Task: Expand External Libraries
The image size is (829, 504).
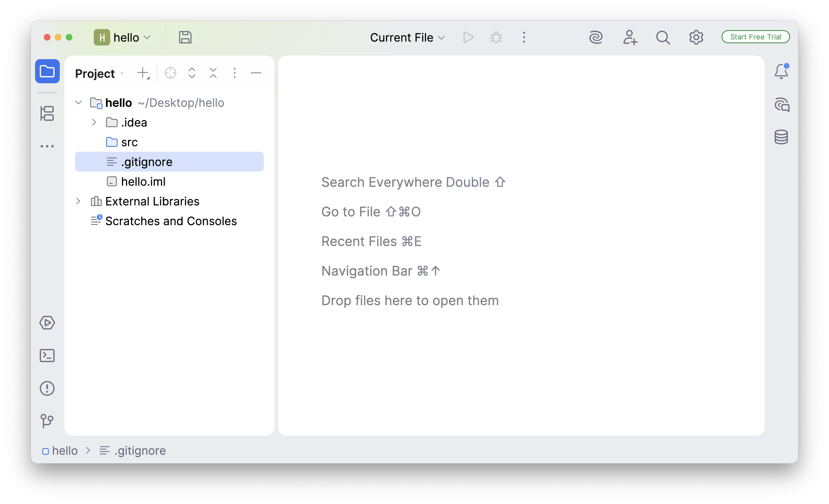Action: [x=78, y=201]
